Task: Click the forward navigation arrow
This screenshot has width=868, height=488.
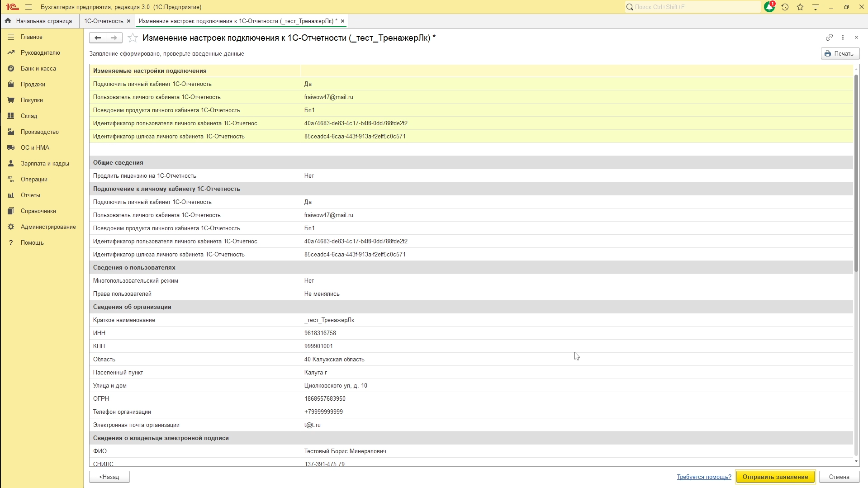Action: pyautogui.click(x=114, y=38)
